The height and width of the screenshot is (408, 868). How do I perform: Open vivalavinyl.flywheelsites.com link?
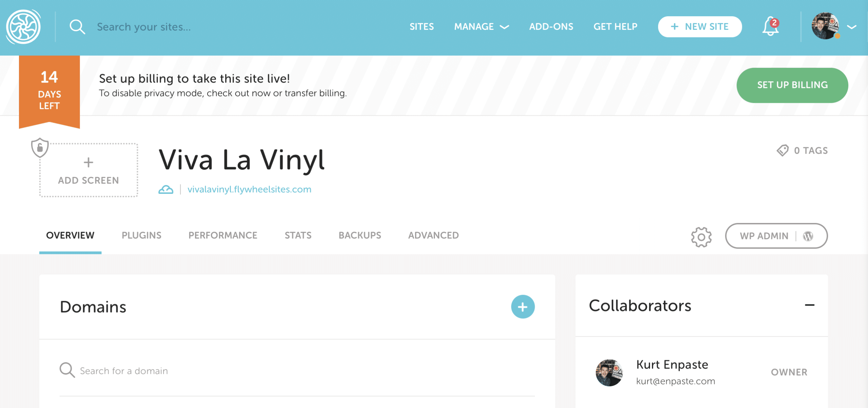pos(249,189)
